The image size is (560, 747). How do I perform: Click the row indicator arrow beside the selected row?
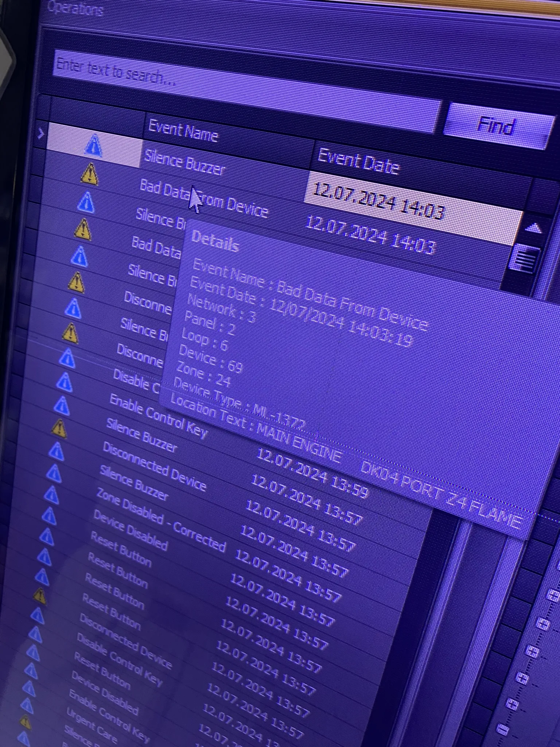click(40, 134)
